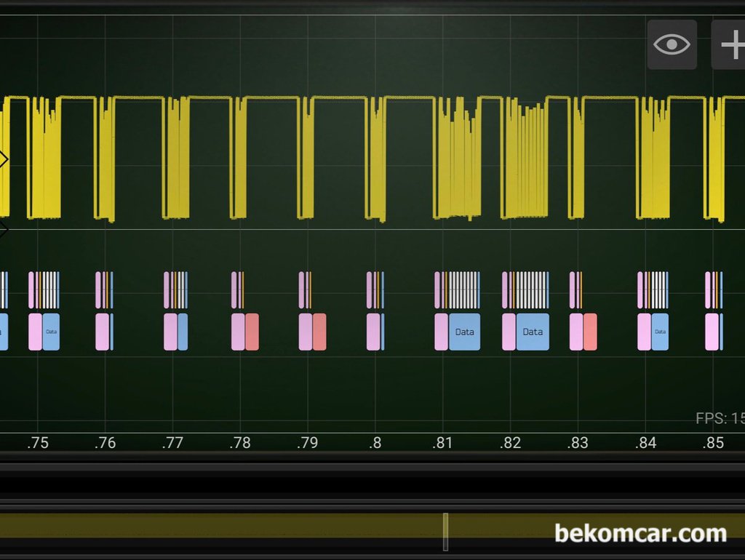The height and width of the screenshot is (560, 745).
Task: Click the .84 time axis label
Action: tap(646, 443)
